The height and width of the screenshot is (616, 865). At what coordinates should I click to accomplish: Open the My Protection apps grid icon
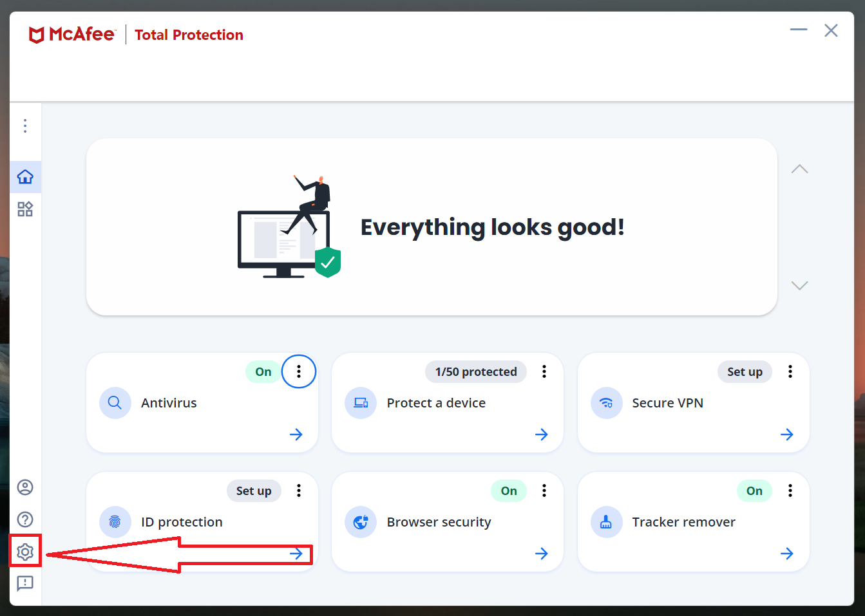(25, 209)
